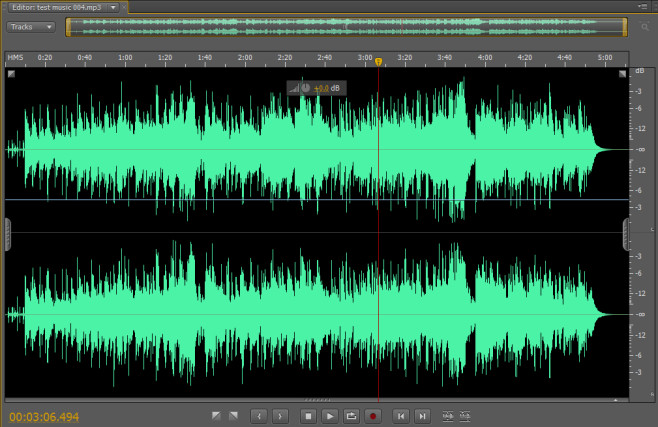Stop audio playback
This screenshot has height=427, width=658.
pos(308,416)
